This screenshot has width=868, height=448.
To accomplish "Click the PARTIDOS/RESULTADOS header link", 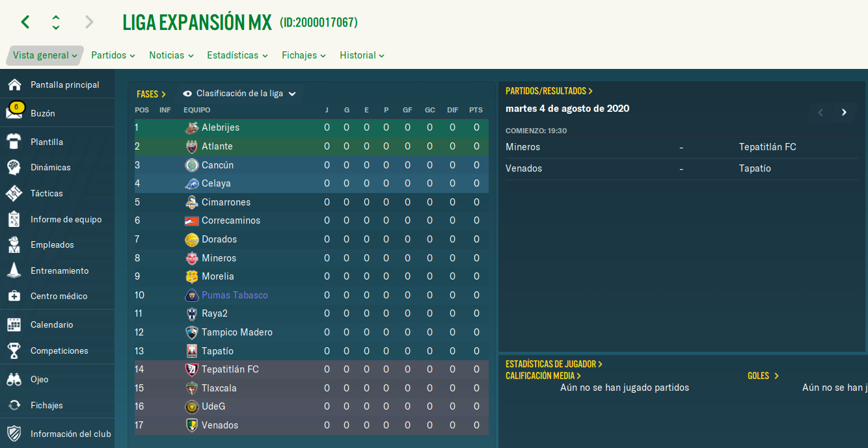I will 549,91.
